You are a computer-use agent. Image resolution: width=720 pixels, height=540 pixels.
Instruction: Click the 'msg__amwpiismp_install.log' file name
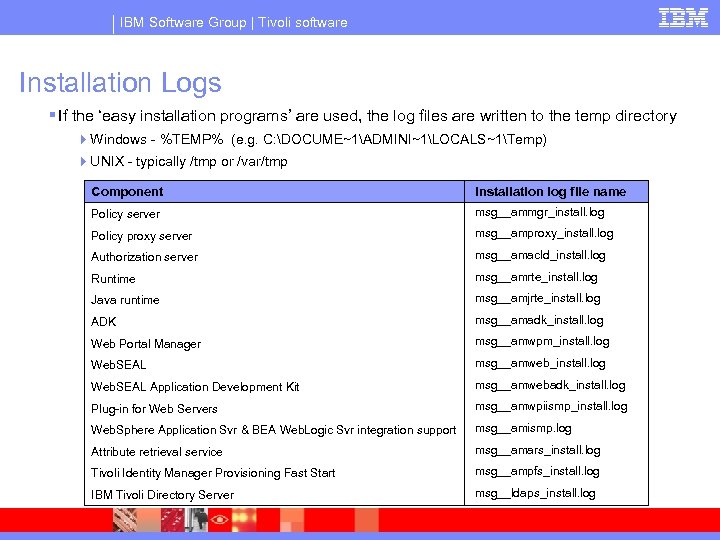551,406
